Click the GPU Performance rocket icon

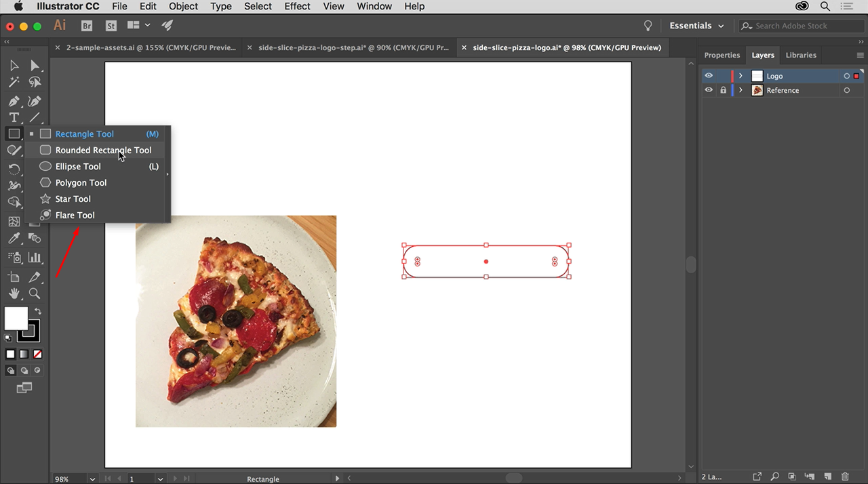pos(167,26)
